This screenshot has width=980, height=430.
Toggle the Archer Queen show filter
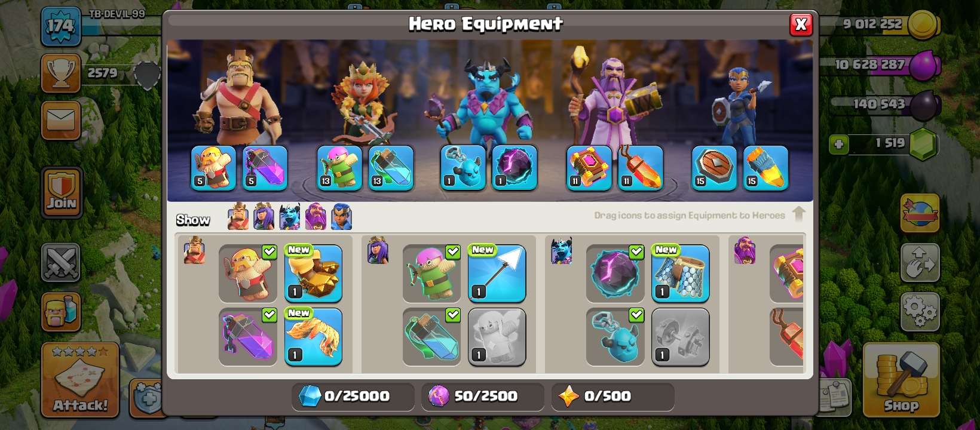264,216
